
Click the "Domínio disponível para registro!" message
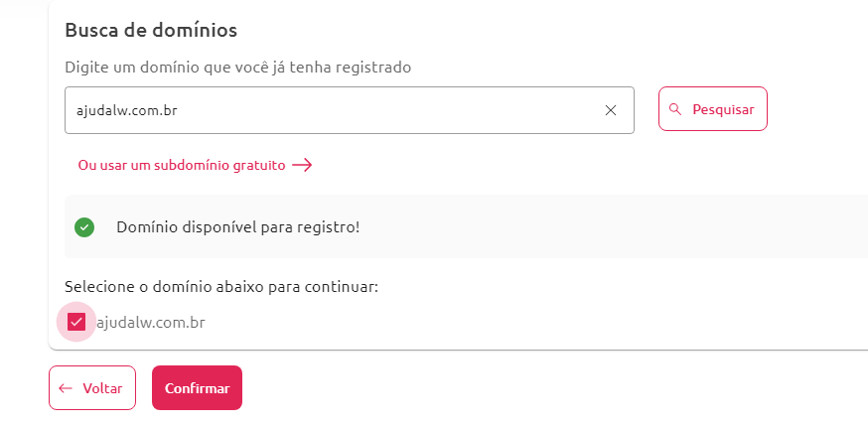tap(238, 227)
